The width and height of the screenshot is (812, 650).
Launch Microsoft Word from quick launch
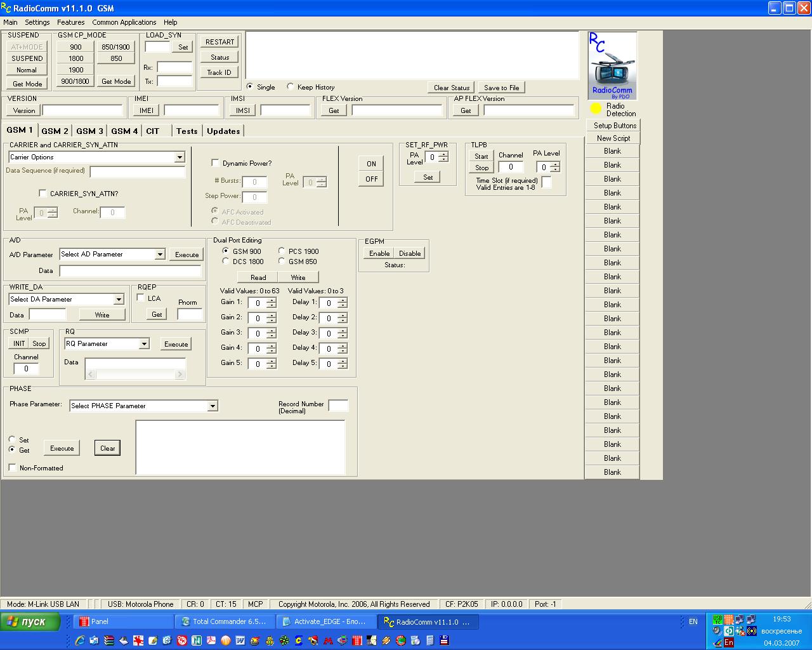(240, 640)
